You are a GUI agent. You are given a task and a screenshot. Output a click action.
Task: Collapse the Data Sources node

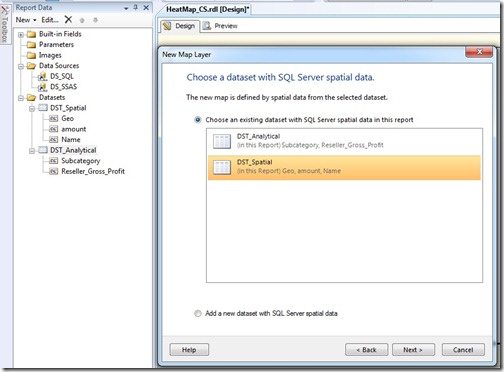point(21,66)
